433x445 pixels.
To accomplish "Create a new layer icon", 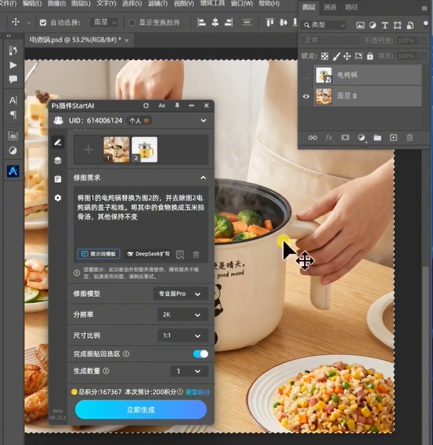I will pos(393,138).
